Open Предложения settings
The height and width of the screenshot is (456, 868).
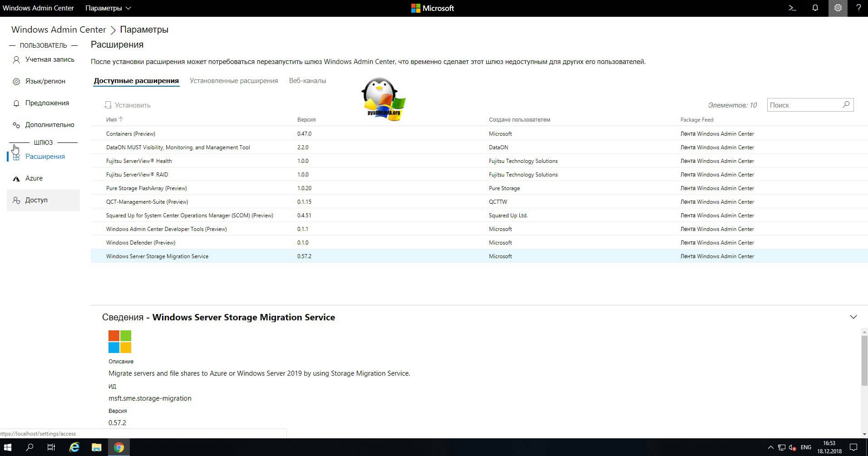(x=44, y=103)
